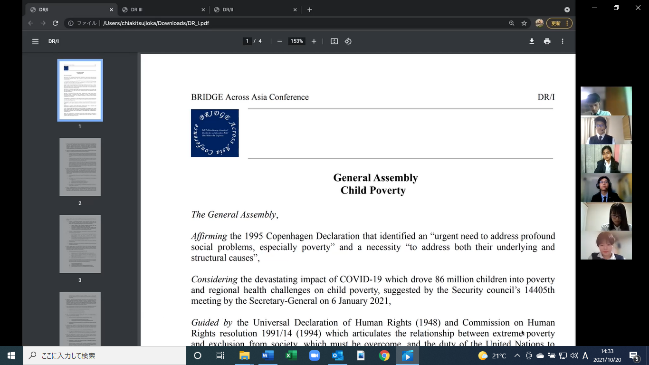649x365 pixels.
Task: Select the third participant video tile
Action: click(606, 159)
